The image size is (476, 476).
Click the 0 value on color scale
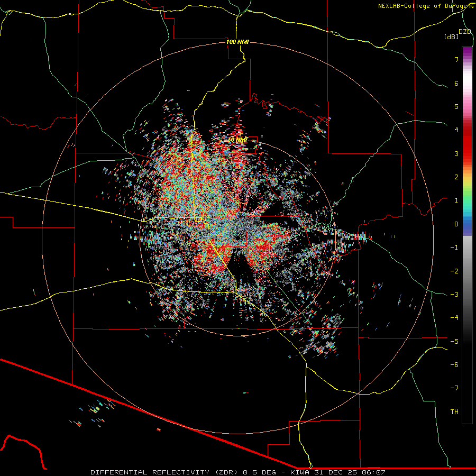[456, 224]
